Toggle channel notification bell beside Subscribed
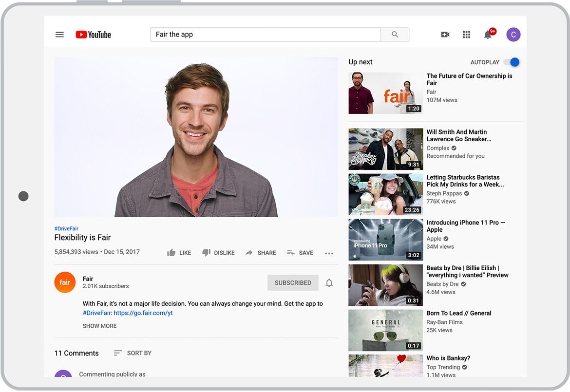 (329, 282)
